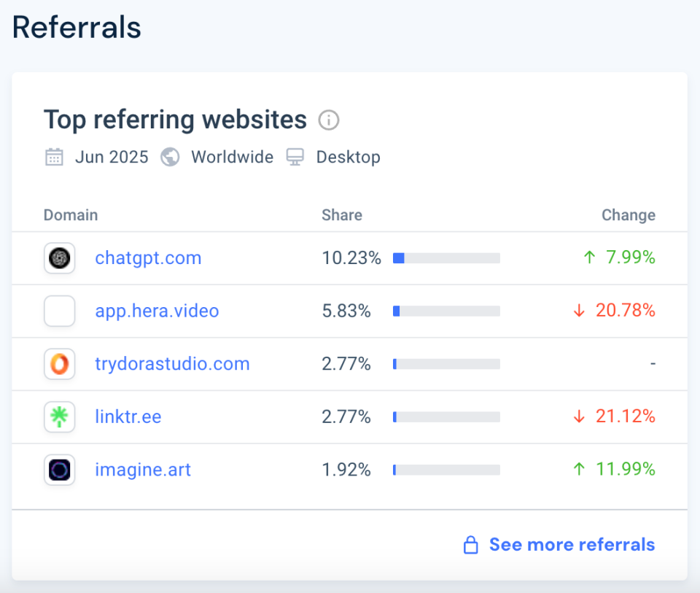The image size is (700, 593).
Task: Click the blank app.hera.video favicon
Action: click(x=59, y=311)
